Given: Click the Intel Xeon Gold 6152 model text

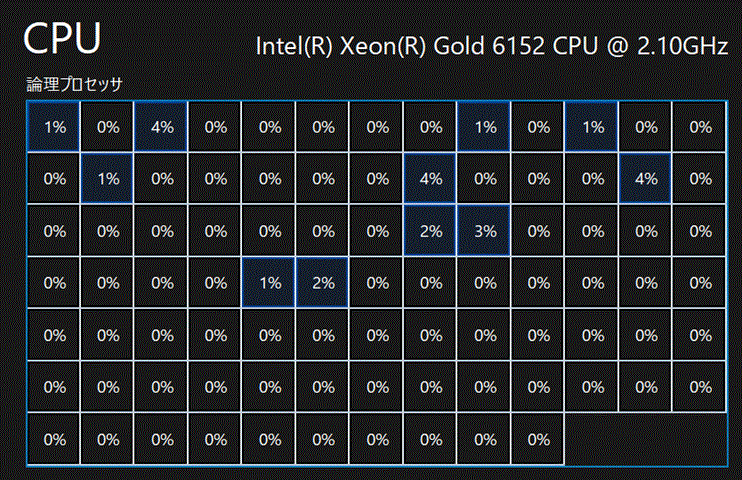Looking at the screenshot, I should coord(492,45).
